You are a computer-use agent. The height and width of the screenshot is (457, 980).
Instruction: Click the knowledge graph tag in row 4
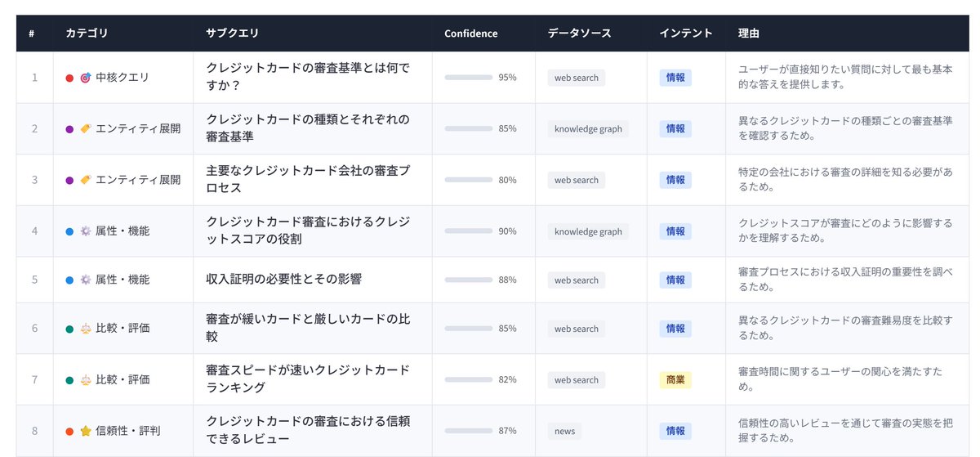click(x=588, y=231)
